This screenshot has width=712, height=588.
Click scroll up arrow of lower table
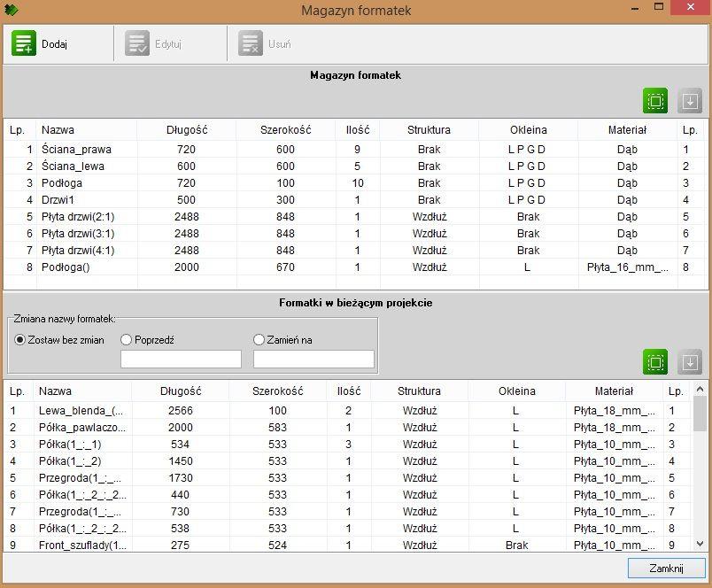[700, 389]
